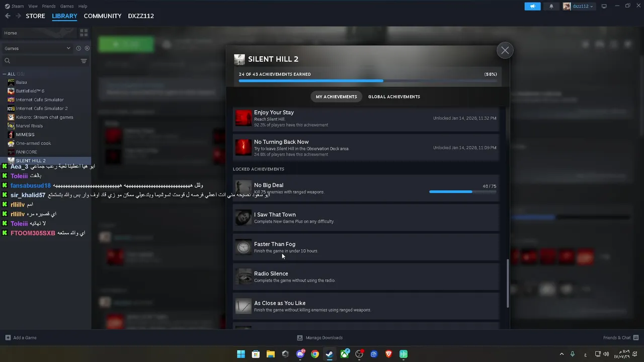Click the No Turning Back Now achievement icon
644x362 pixels.
coord(244,147)
